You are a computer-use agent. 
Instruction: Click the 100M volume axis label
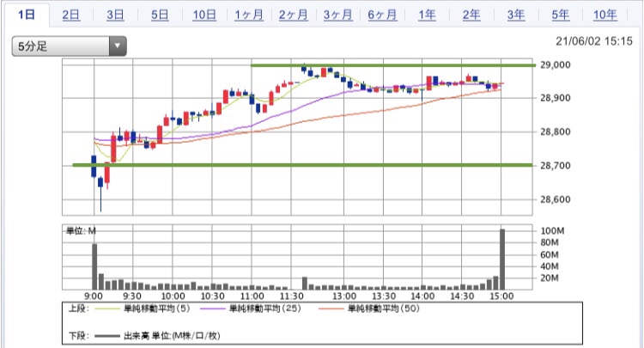point(552,231)
